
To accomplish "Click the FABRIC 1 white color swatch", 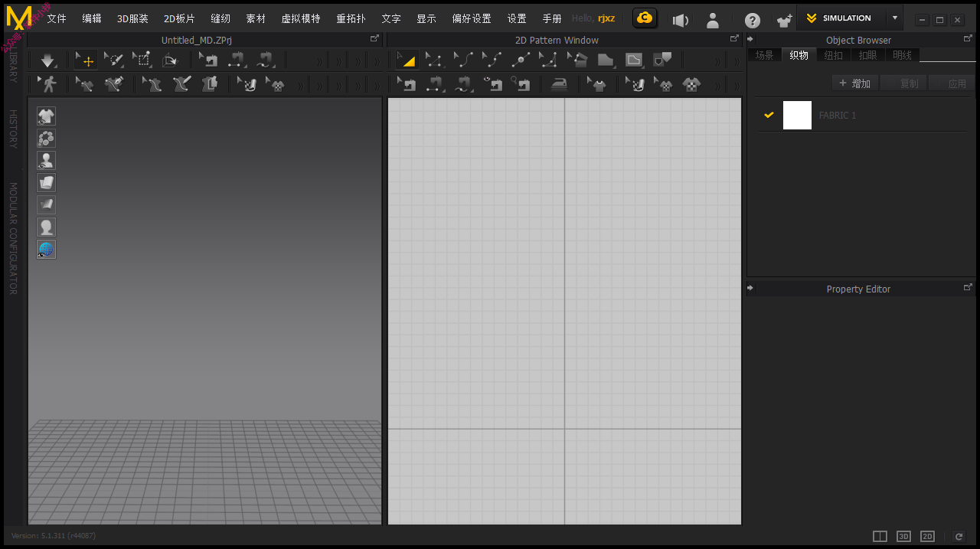I will [797, 115].
